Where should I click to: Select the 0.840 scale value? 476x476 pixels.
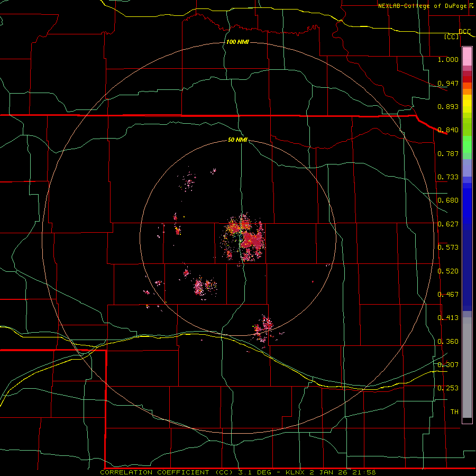click(448, 130)
